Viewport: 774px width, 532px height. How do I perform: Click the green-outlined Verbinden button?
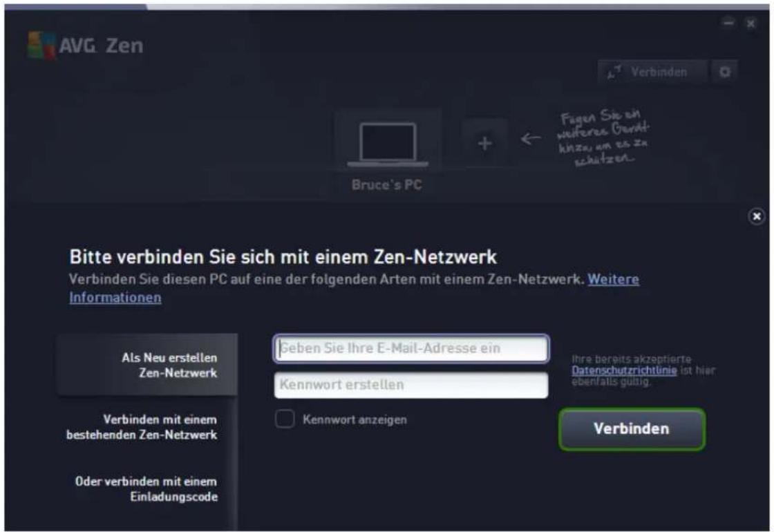point(632,428)
